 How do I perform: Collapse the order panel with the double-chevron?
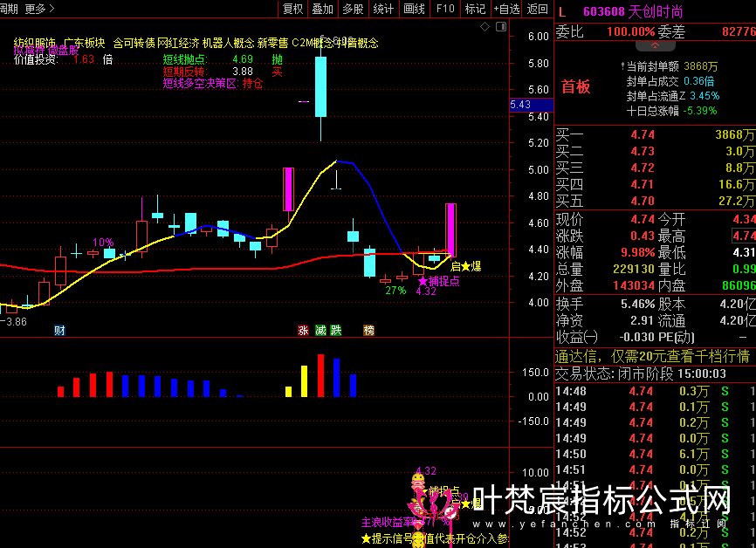pyautogui.click(x=656, y=45)
